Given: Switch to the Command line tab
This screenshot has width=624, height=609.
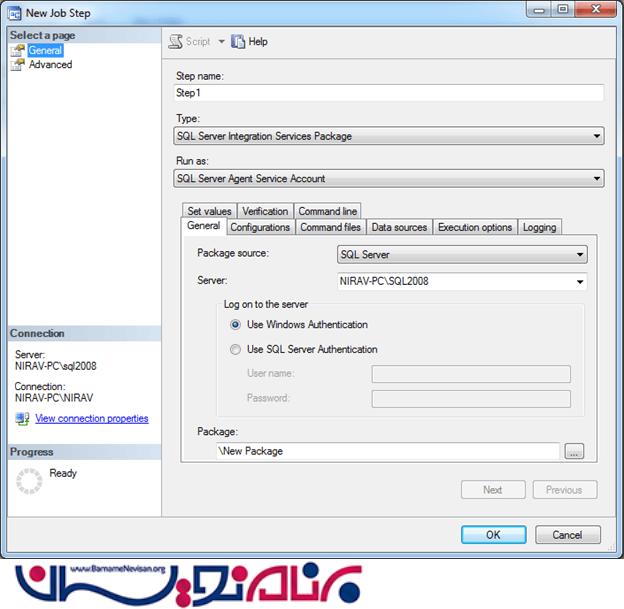Looking at the screenshot, I should [328, 211].
